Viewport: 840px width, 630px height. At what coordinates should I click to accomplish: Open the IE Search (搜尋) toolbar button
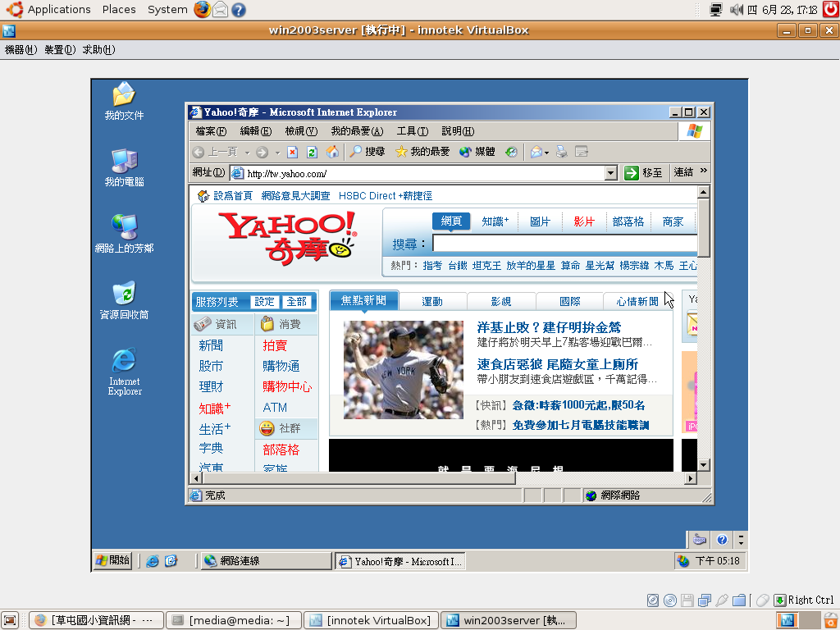(x=367, y=152)
